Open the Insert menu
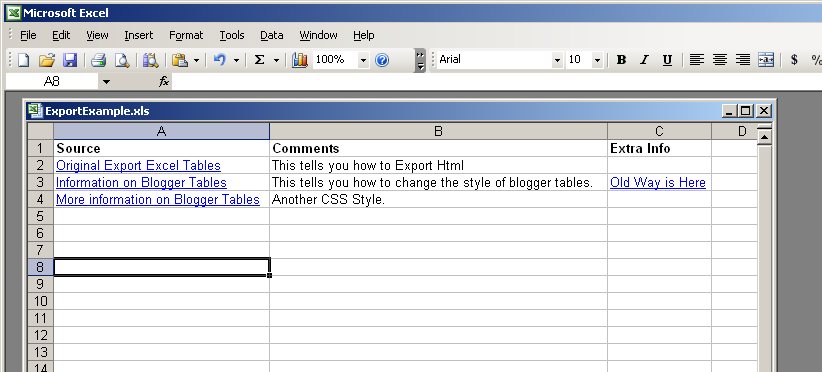Image resolution: width=822 pixels, height=372 pixels. coord(138,35)
